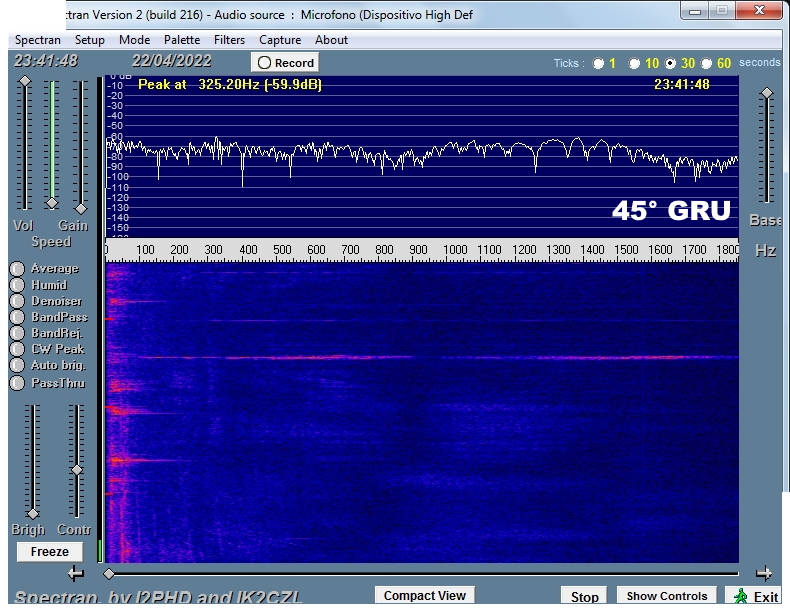Maximize the Spectran window
This screenshot has width=790, height=612.
tap(722, 11)
